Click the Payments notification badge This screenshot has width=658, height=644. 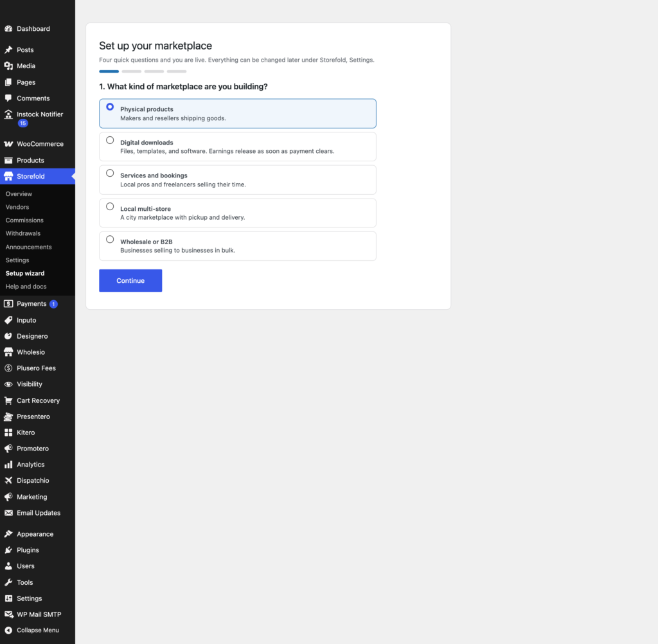point(53,304)
